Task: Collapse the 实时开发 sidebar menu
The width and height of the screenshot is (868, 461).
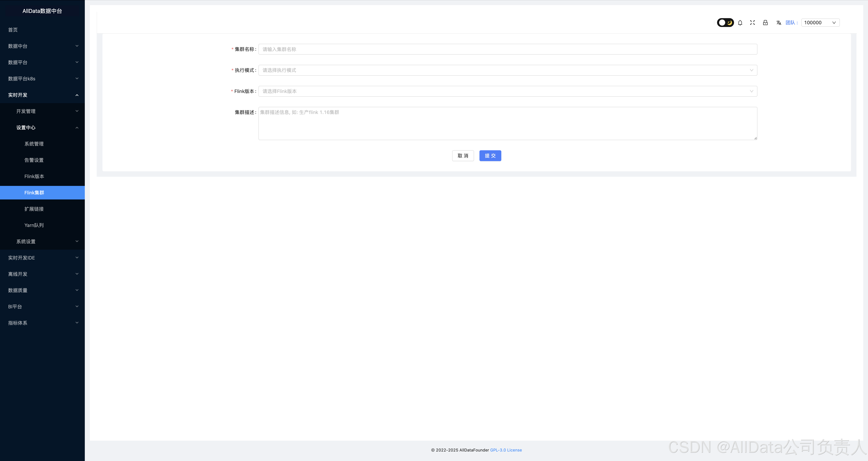Action: 42,95
